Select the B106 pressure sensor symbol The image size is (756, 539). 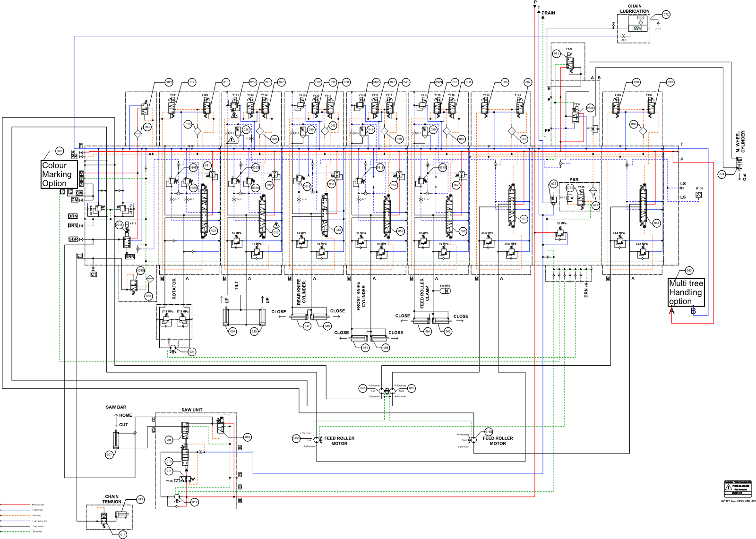pos(699,195)
